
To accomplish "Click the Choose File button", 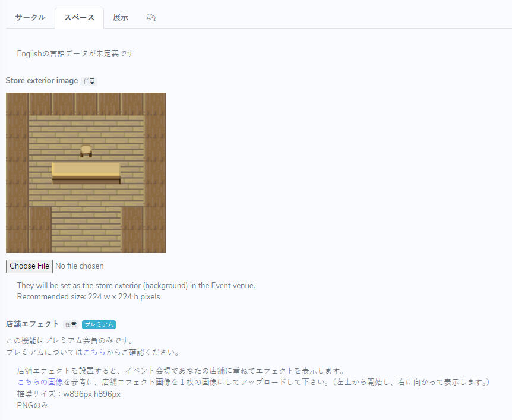I will pyautogui.click(x=30, y=266).
